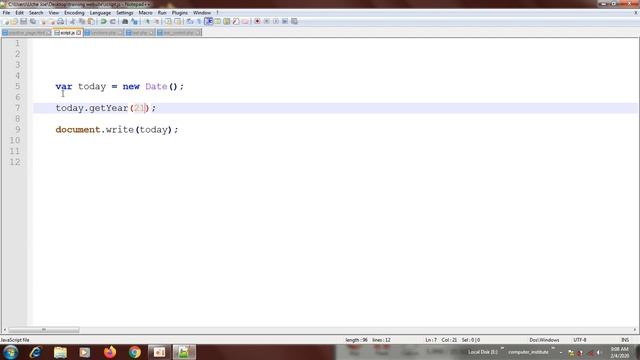The image size is (640, 360).
Task: Close the script.js tab with its X
Action: click(79, 33)
